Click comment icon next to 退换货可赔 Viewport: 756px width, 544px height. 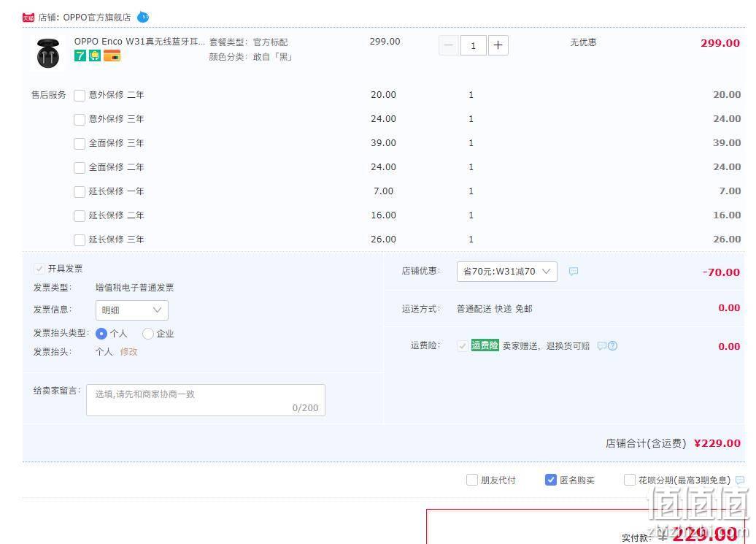click(602, 346)
